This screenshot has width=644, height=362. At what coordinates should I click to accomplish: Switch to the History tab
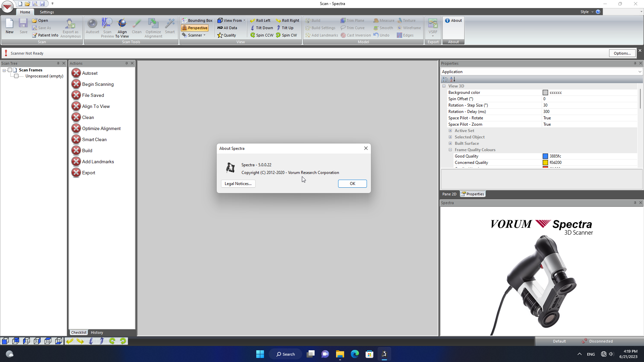97,333
